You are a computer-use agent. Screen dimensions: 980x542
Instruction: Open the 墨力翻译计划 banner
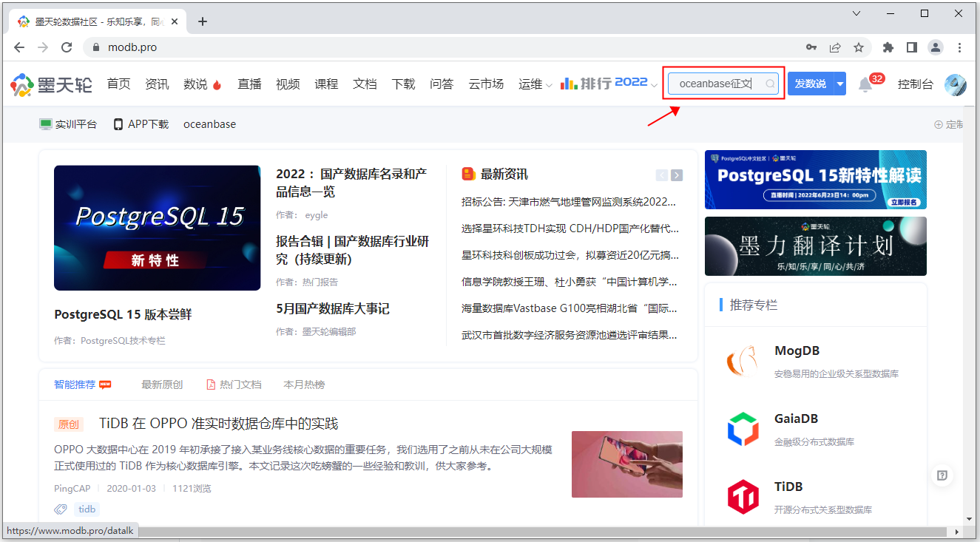click(x=816, y=246)
